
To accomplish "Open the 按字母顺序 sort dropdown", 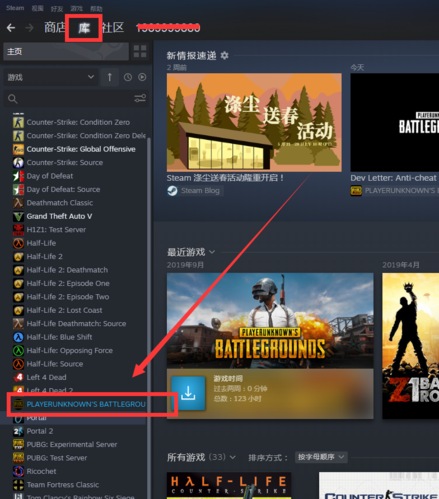I will coord(321,457).
